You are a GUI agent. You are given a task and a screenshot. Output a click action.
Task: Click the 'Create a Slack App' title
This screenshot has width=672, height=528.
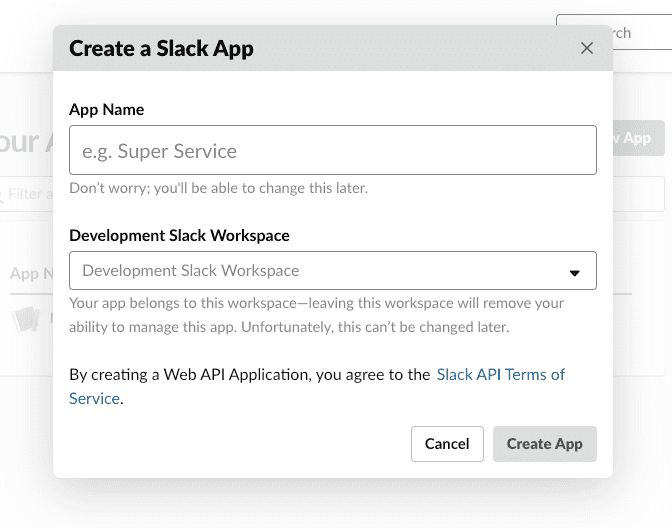[161, 48]
